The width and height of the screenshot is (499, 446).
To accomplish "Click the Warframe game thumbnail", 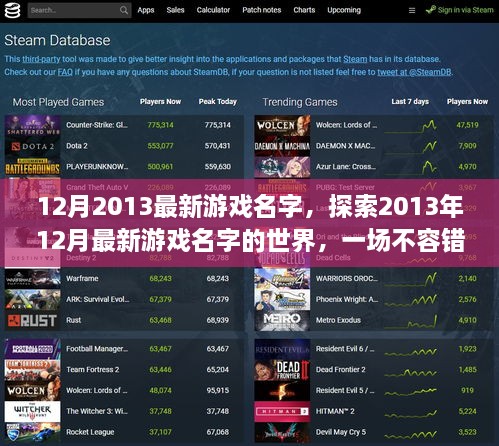I will tap(33, 279).
